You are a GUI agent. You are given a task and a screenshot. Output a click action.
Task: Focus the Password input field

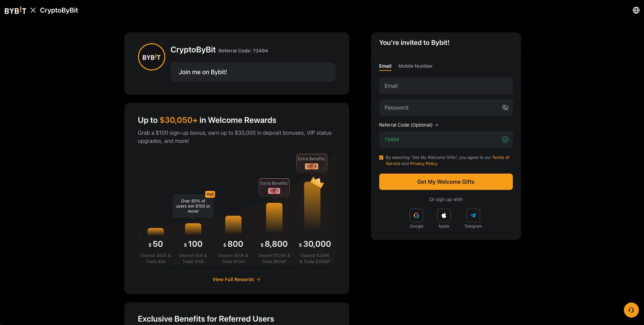point(446,108)
